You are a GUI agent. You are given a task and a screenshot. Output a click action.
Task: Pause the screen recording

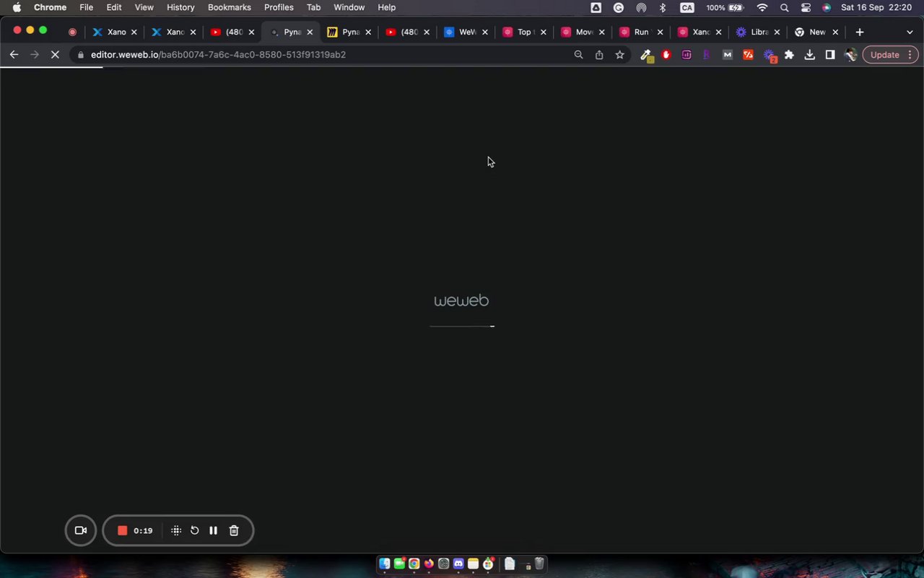pos(214,530)
